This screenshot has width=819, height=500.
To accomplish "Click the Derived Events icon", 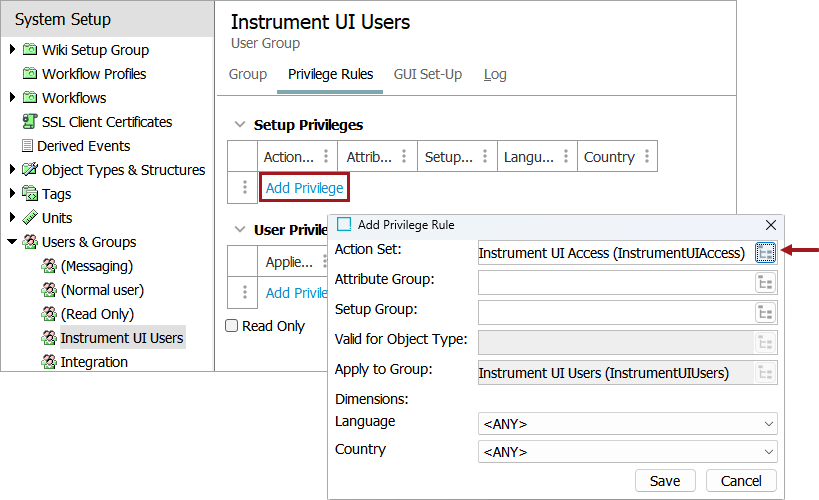I will 28,146.
